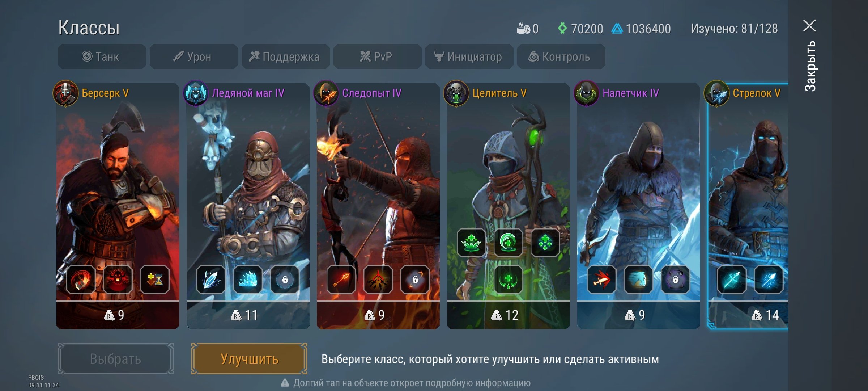Tap locked third skill of Ледяной маг
This screenshot has height=391, width=868.
pos(285,279)
